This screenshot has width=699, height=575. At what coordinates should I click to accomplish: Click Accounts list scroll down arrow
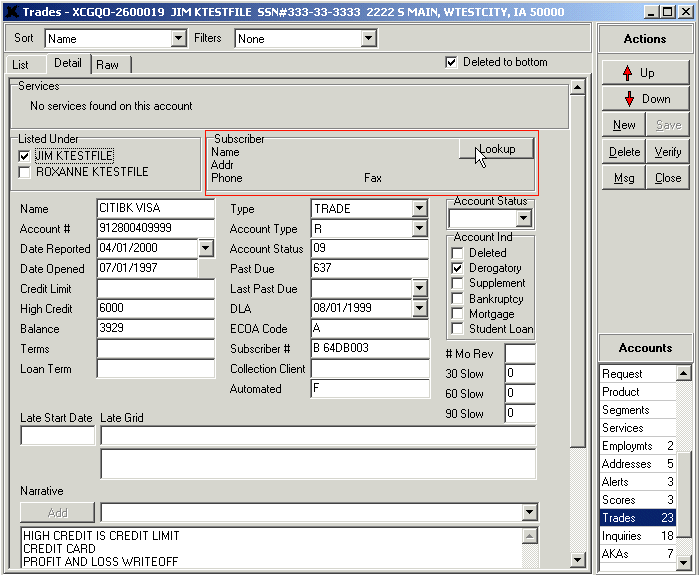tap(683, 563)
